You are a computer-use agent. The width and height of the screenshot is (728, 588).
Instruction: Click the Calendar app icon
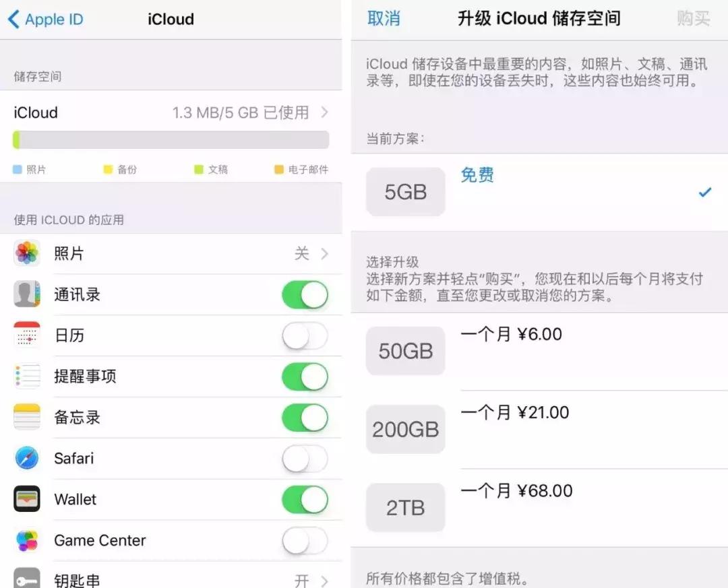26,335
